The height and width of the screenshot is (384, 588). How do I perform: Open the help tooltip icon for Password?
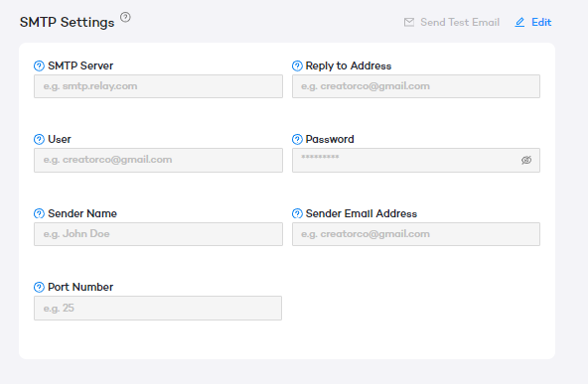point(297,139)
